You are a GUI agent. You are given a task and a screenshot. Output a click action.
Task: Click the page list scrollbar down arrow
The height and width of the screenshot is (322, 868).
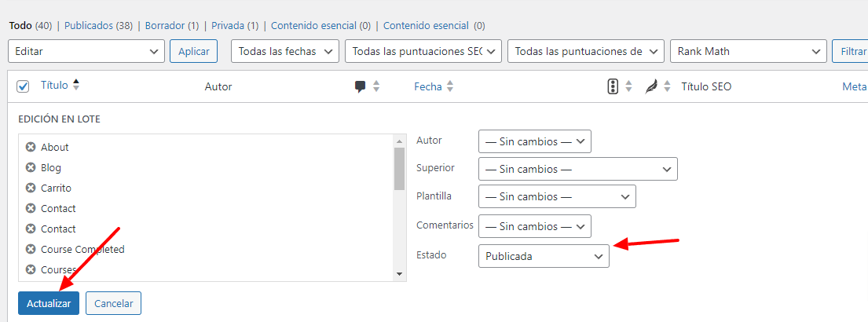click(399, 274)
